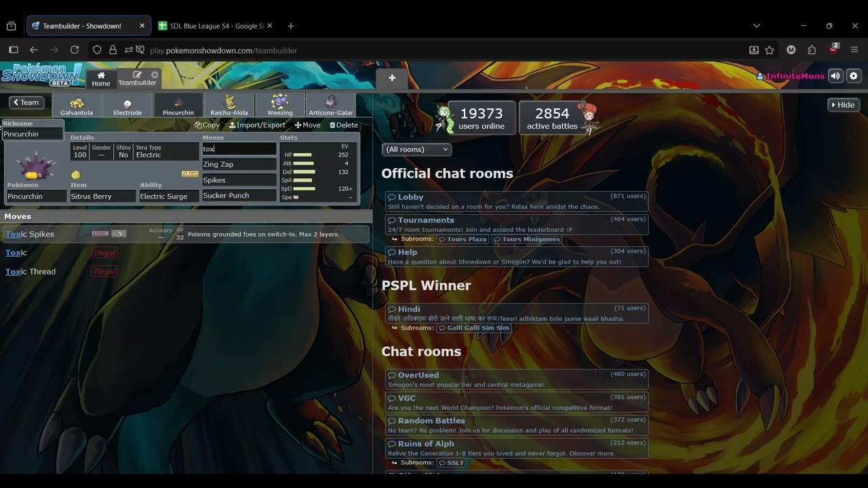Join the Help chat room
This screenshot has width=868, height=488.
(517, 256)
